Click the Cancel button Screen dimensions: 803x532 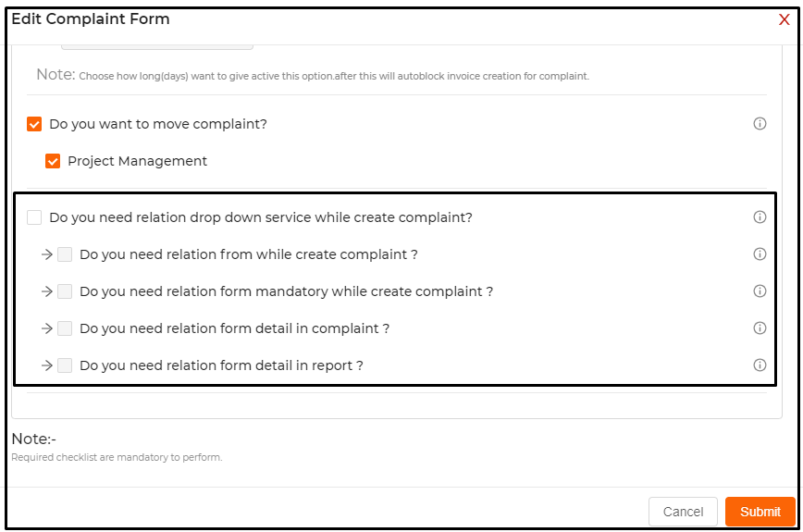(x=683, y=512)
